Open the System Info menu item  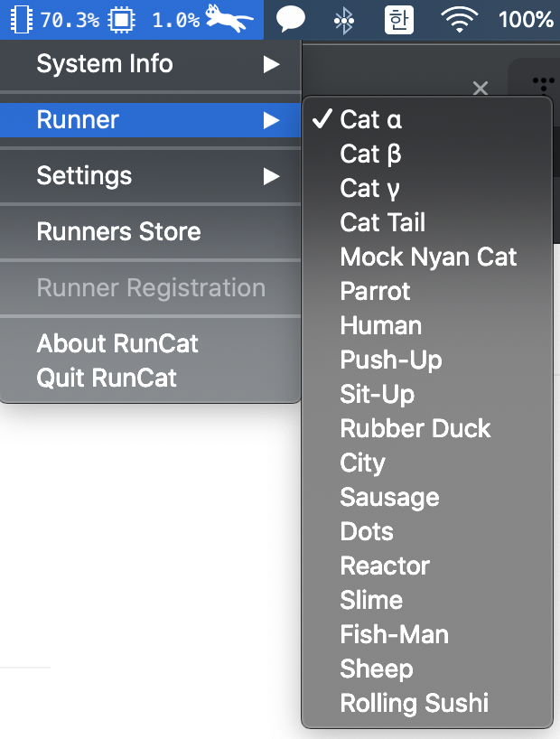coord(150,64)
